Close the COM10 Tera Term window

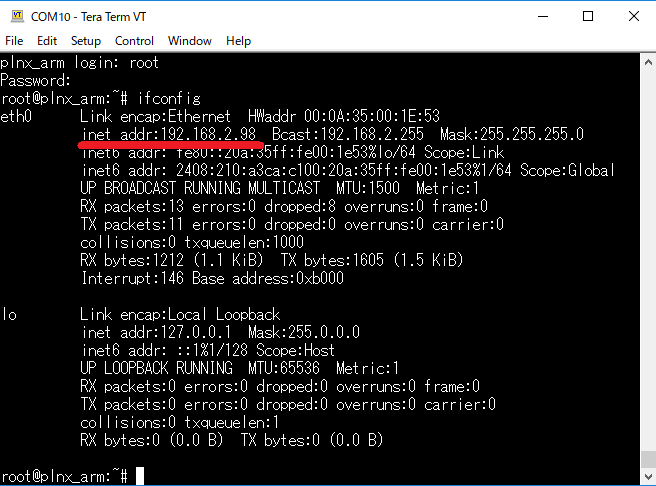coord(633,16)
